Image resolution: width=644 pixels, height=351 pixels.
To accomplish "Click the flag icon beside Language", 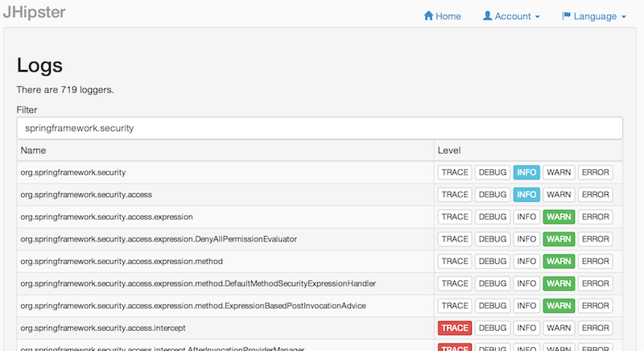I will coord(566,16).
